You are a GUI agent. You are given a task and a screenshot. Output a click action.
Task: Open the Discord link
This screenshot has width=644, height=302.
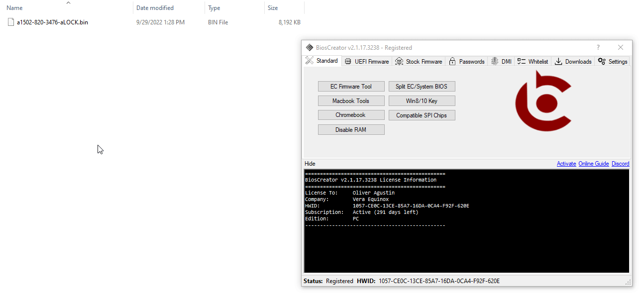click(621, 164)
